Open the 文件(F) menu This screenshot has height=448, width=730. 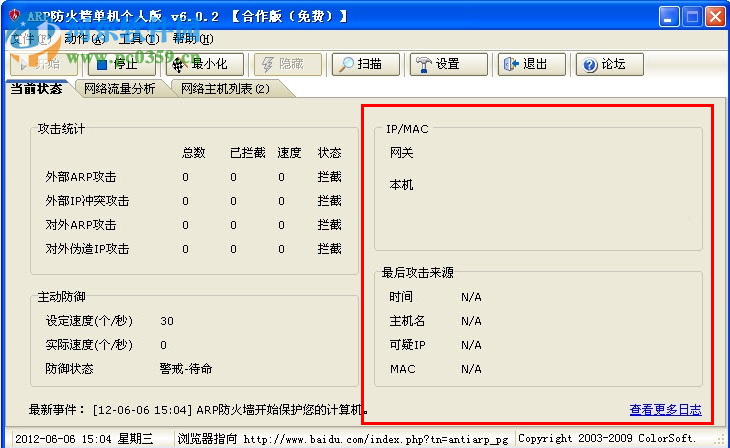(x=31, y=39)
